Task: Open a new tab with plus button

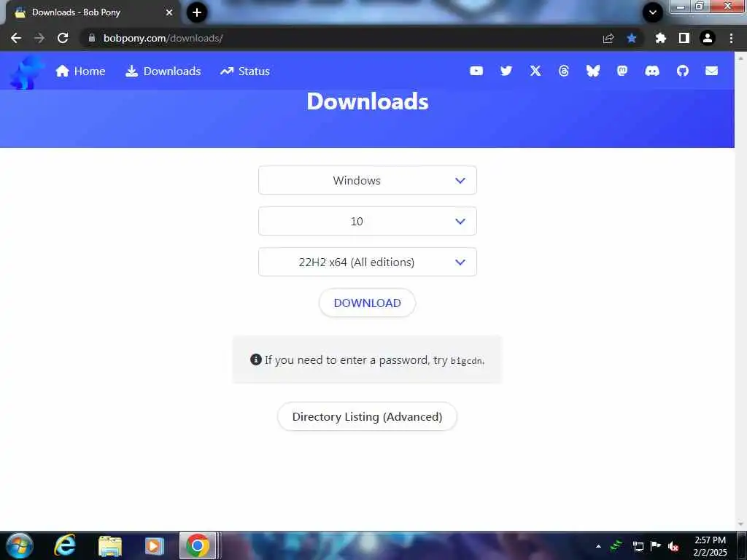Action: pyautogui.click(x=197, y=12)
